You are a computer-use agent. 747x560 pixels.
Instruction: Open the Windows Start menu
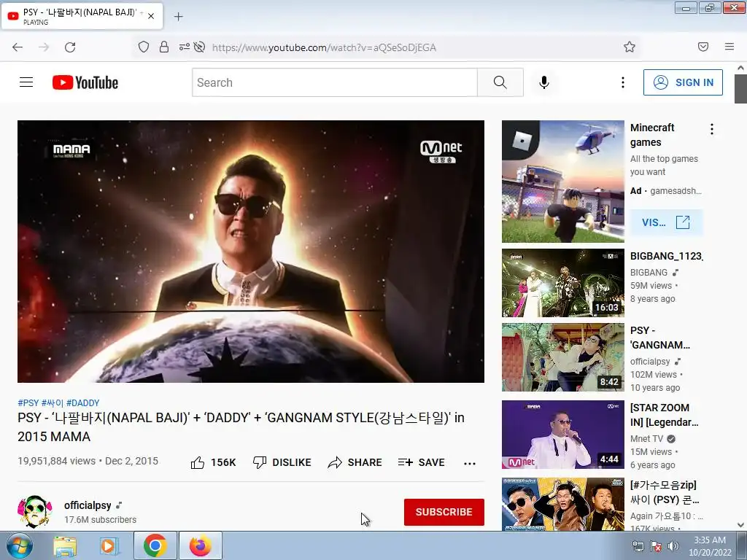pos(20,545)
